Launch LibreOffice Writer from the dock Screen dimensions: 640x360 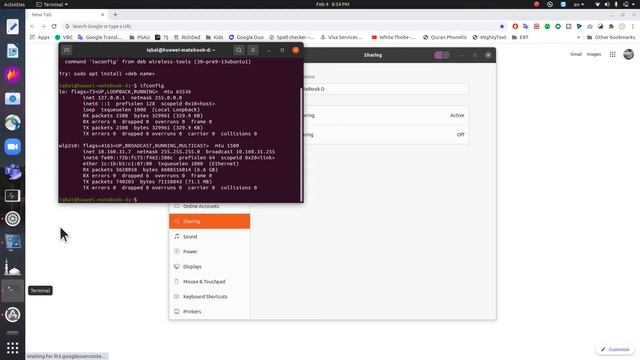[x=13, y=51]
